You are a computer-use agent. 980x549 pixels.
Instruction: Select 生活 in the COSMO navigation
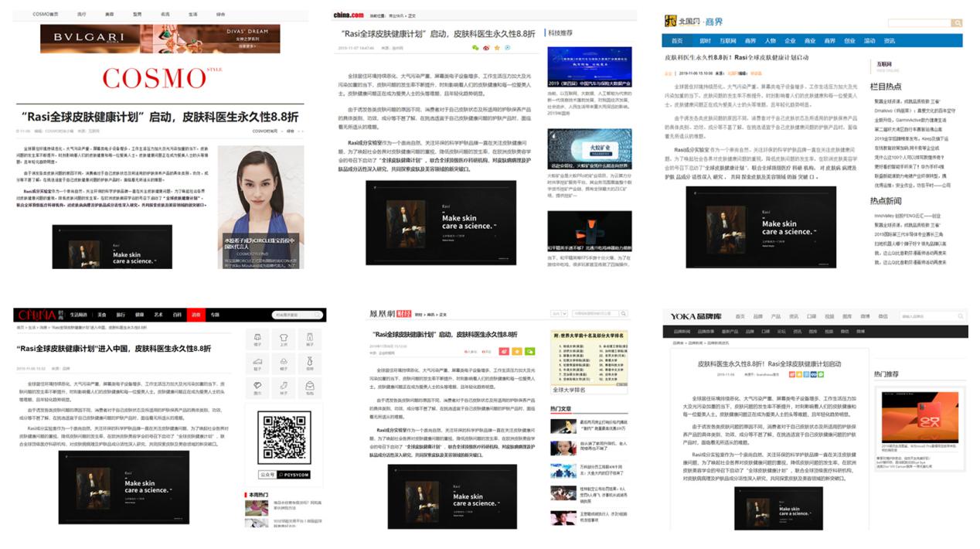[x=192, y=14]
